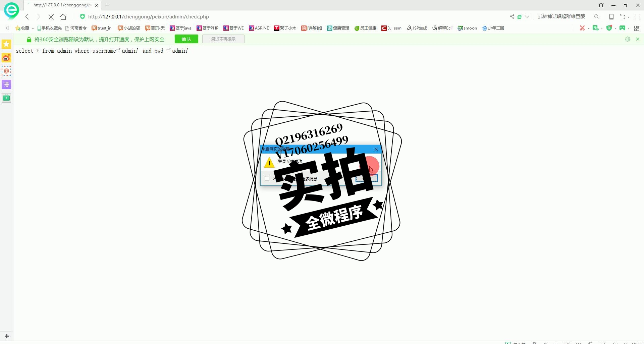
Task: Expand the translate extension dropdown arrow
Action: pyautogui.click(x=602, y=28)
